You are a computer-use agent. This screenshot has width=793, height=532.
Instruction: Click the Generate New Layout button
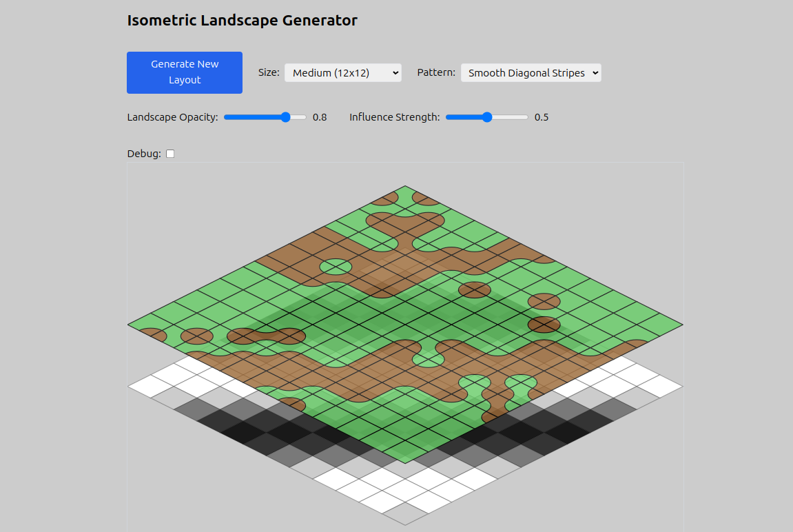pos(185,72)
